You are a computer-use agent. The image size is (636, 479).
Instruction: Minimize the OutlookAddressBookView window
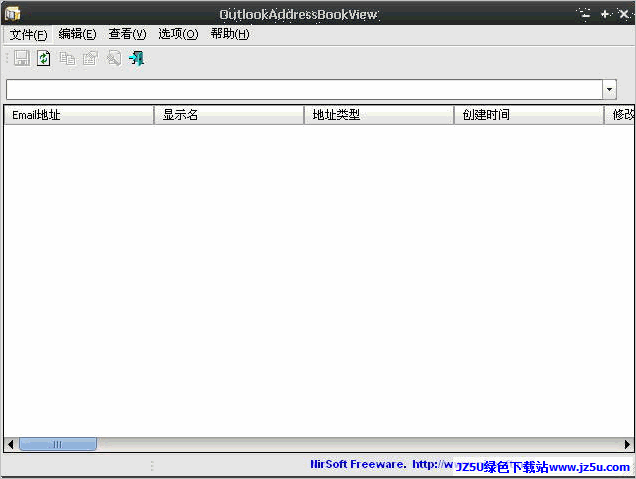pyautogui.click(x=584, y=14)
